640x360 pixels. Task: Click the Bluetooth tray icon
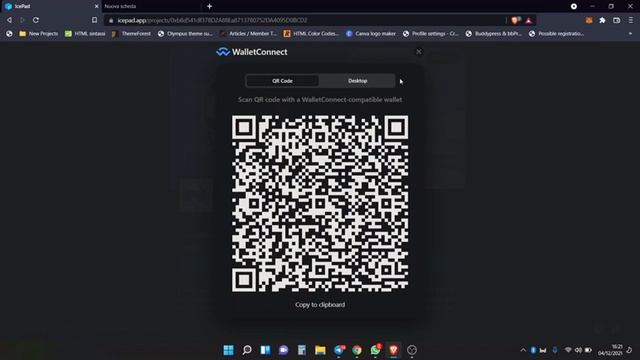533,350
